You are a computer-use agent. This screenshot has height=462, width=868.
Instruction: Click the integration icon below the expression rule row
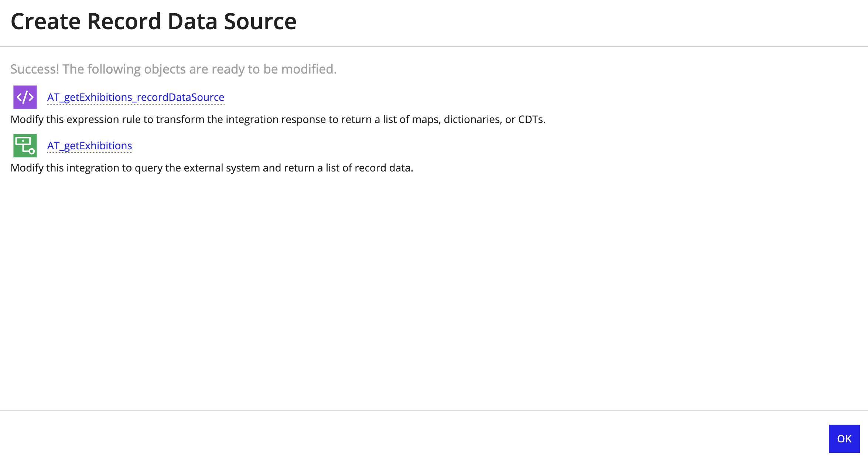pyautogui.click(x=25, y=146)
